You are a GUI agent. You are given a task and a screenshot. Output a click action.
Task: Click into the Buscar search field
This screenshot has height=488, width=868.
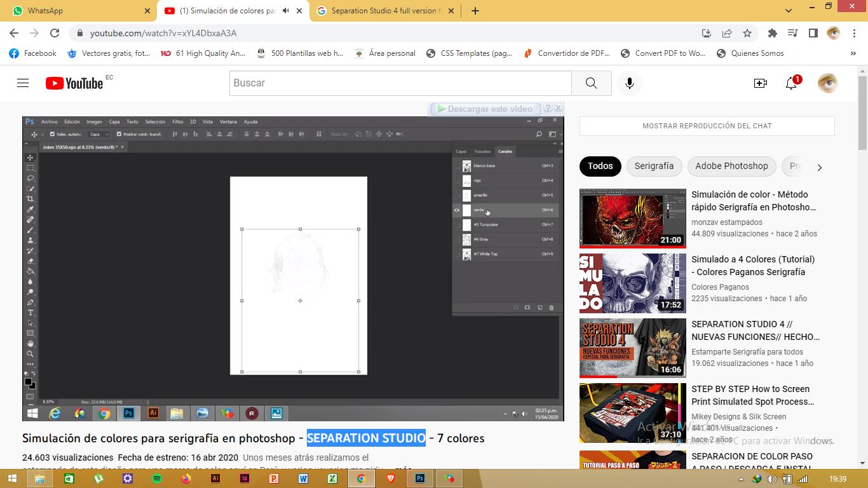400,83
